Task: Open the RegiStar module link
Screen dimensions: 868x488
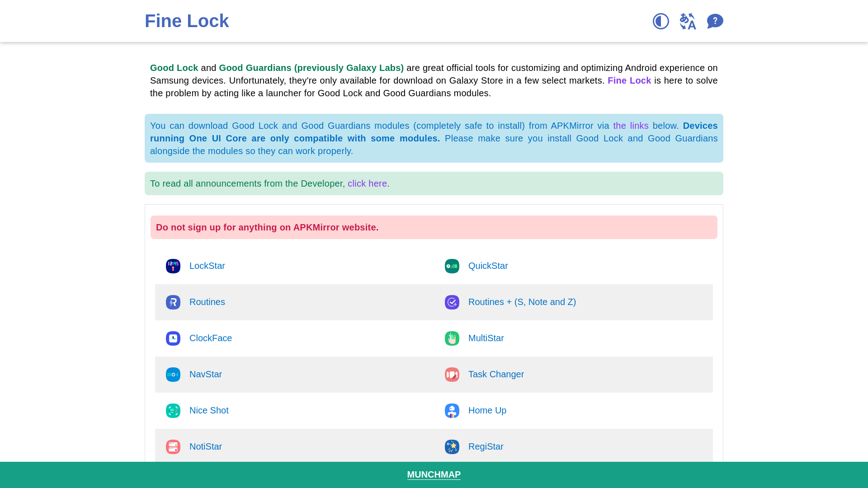Action: pyautogui.click(x=486, y=446)
